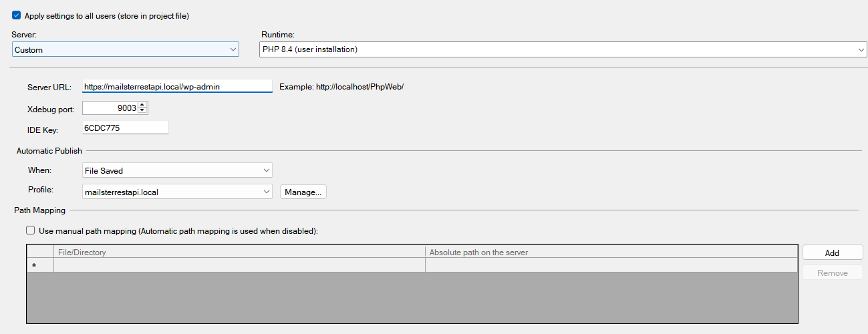
Task: Decrease Xdebug port with down arrow
Action: point(142,111)
